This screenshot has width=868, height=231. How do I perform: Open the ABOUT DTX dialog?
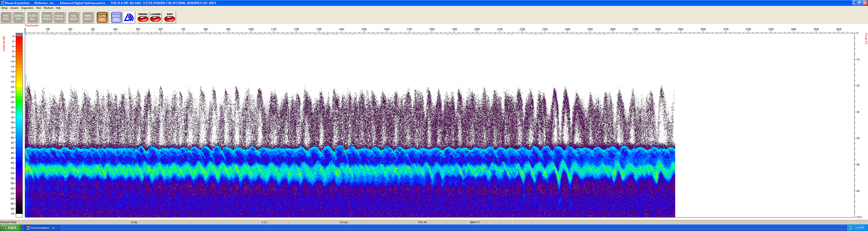116,18
